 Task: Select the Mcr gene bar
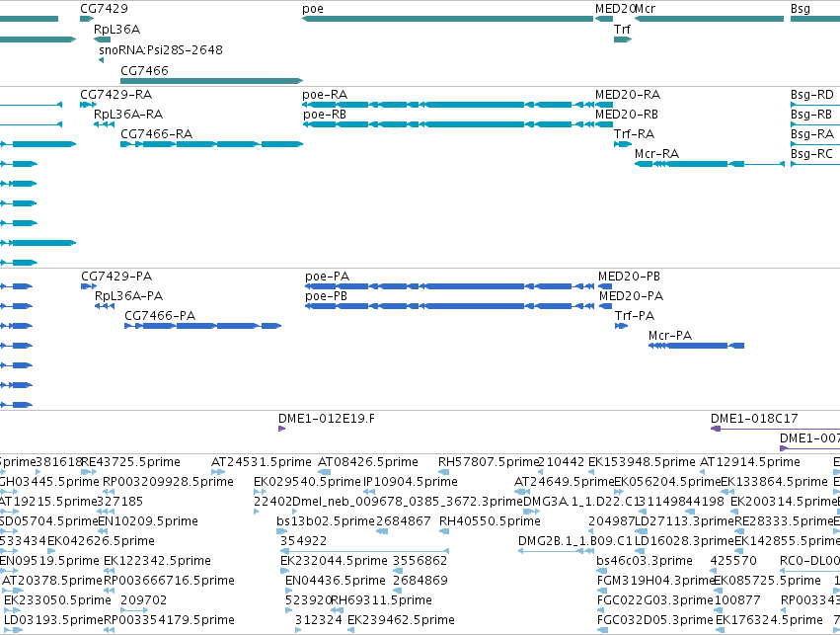click(710, 19)
